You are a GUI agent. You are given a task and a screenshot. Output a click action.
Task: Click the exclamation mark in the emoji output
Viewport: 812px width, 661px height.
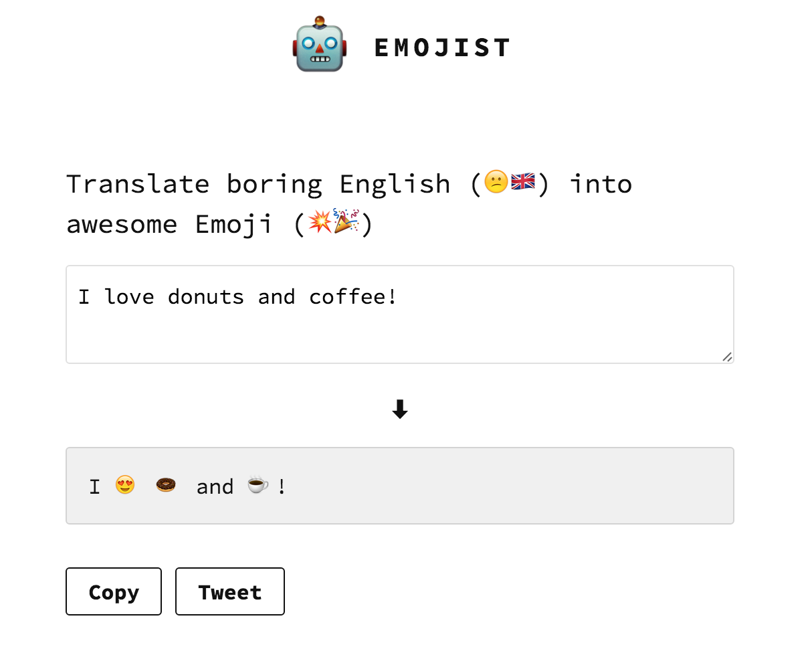tap(282, 486)
